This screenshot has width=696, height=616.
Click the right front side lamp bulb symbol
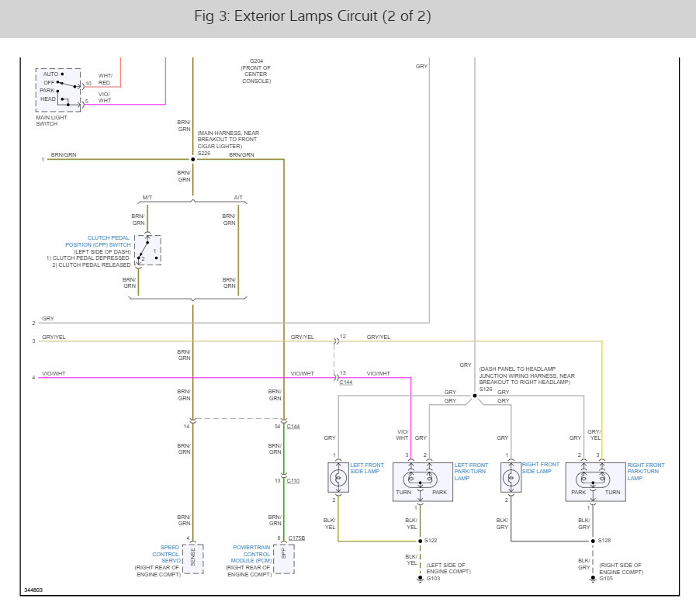pos(511,478)
